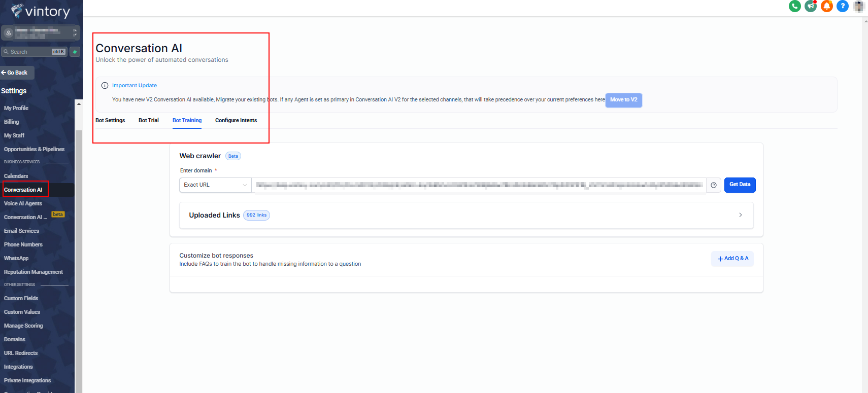Open Billing in settings sidebar

[x=12, y=122]
